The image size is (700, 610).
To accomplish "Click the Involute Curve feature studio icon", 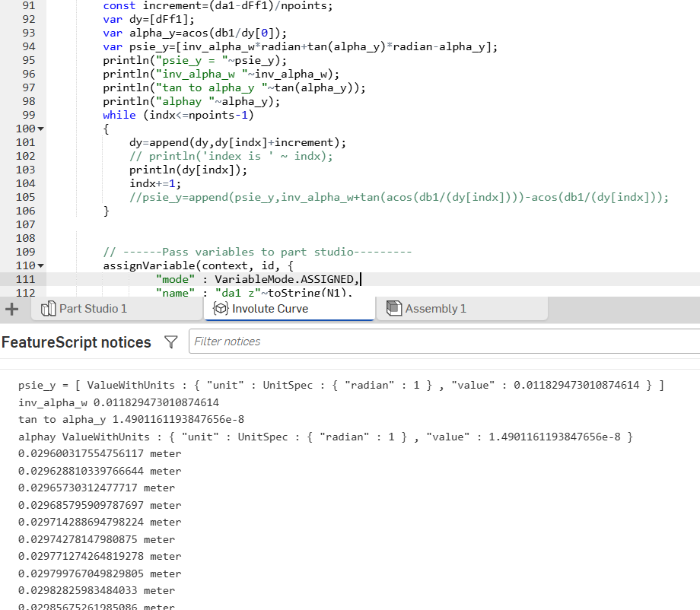I will click(221, 308).
